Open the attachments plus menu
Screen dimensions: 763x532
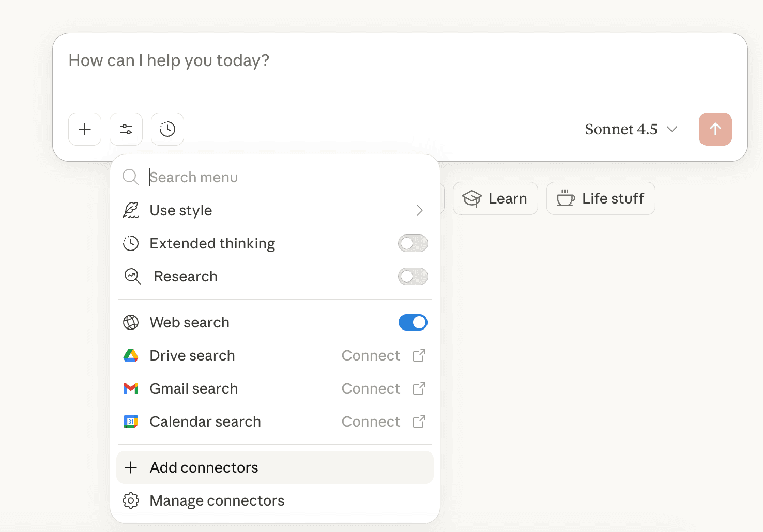point(84,129)
